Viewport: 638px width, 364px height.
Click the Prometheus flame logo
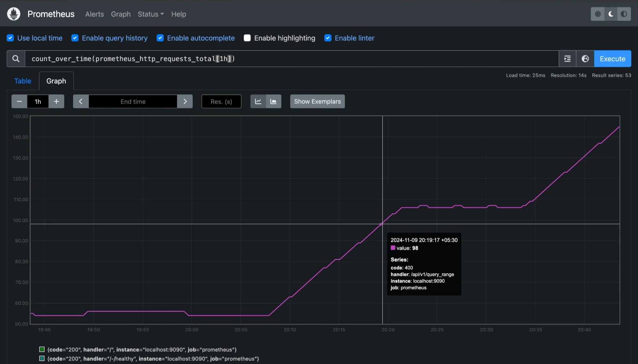pos(14,14)
